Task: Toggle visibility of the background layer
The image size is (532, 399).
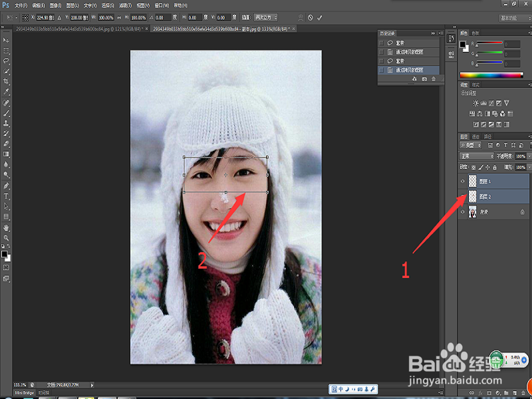Action: pos(463,211)
